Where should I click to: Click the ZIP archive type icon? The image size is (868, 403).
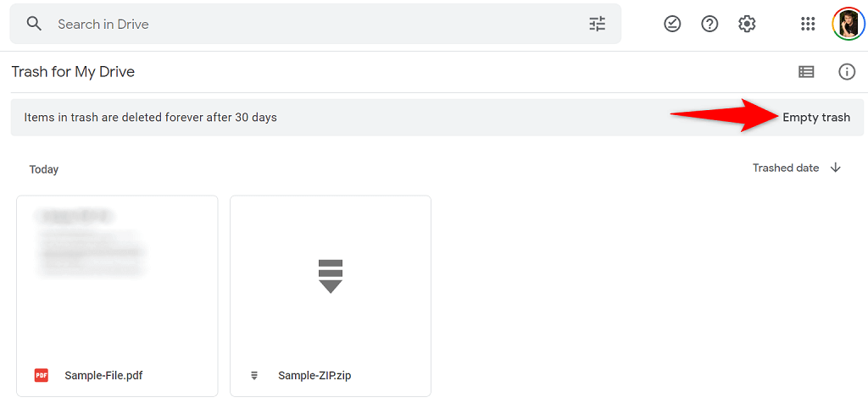[x=254, y=375]
